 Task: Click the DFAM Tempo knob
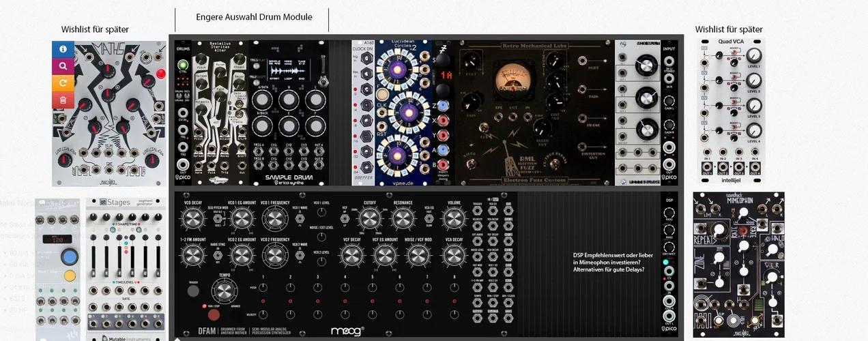point(226,293)
